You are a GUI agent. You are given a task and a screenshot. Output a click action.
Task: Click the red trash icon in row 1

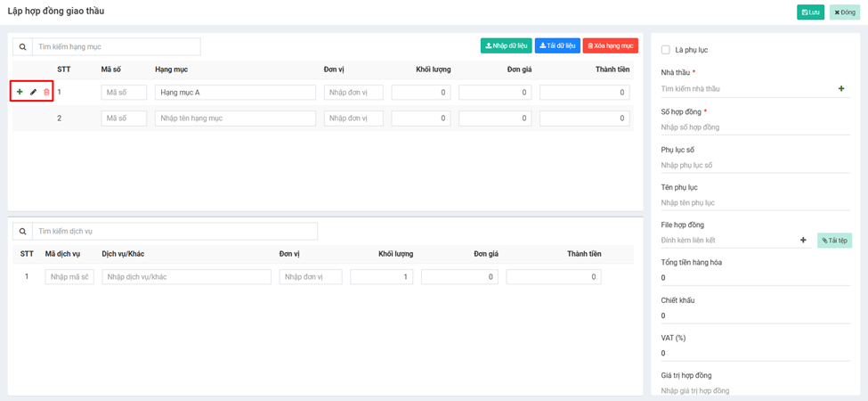[47, 92]
